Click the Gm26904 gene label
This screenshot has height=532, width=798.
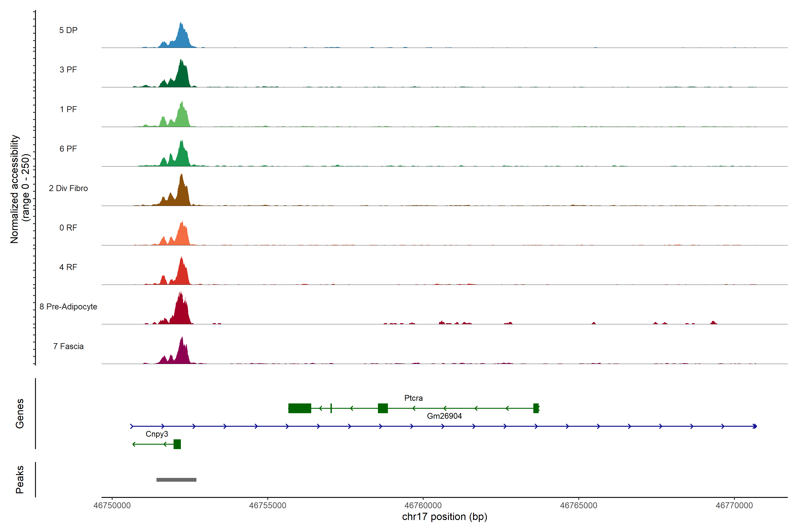click(444, 416)
